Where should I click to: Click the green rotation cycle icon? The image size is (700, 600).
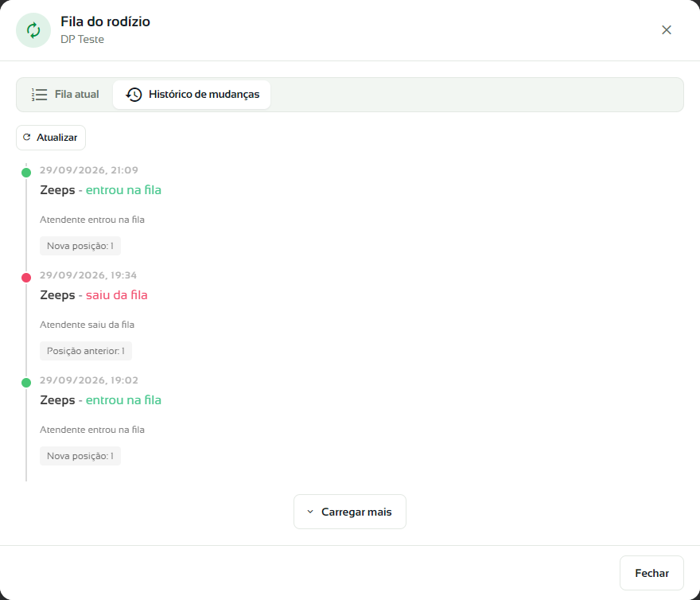coord(33,30)
